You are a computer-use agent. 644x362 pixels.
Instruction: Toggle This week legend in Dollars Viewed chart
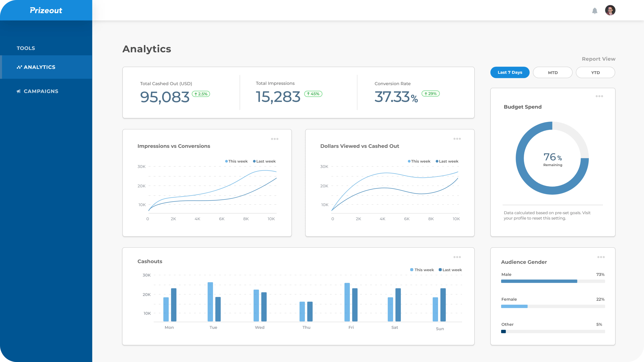tap(419, 161)
